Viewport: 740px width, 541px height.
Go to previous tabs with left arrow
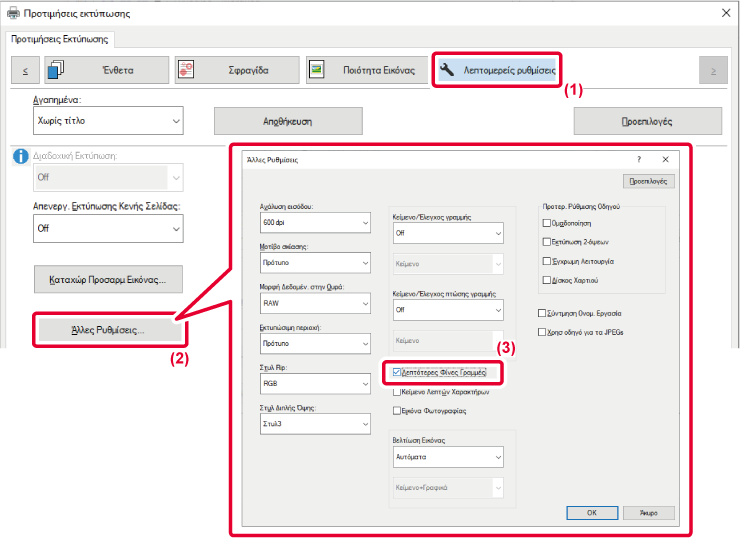pyautogui.click(x=25, y=70)
